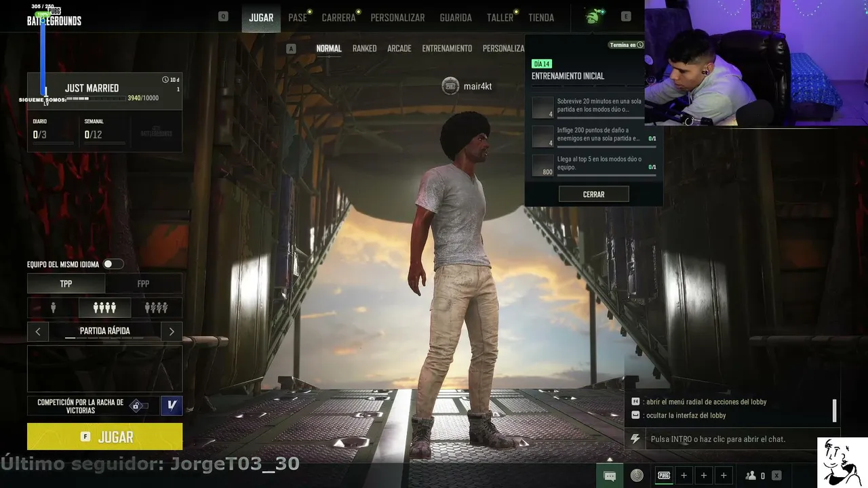Switch perspective to FPP
This screenshot has height=488, width=868.
143,284
